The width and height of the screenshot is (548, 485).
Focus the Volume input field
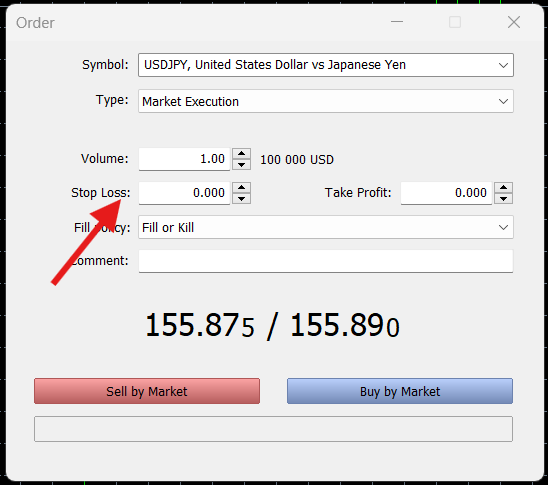click(x=184, y=159)
